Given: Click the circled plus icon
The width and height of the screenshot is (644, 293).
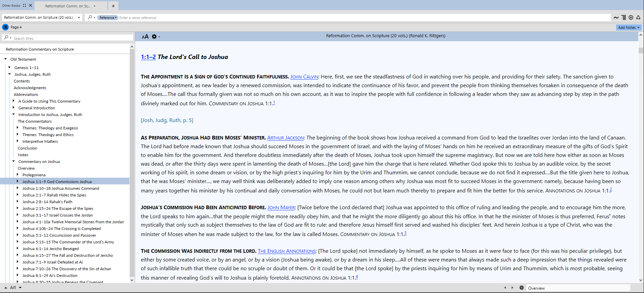Looking at the screenshot, I should tap(631, 17).
